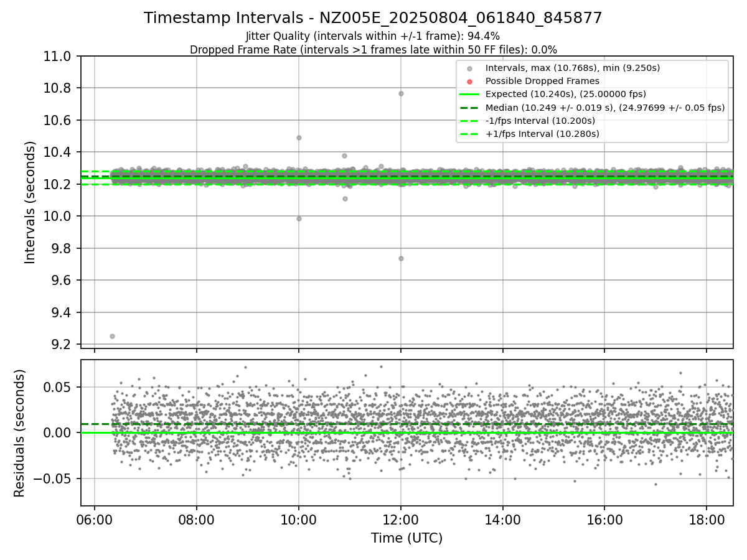Click the gray Intervals legend marker
The image size is (747, 560).
pos(469,68)
